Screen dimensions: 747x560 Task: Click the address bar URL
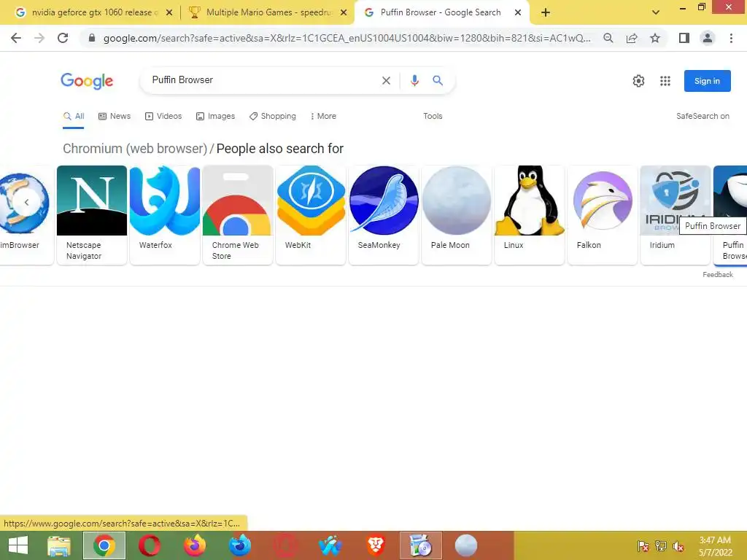point(347,38)
